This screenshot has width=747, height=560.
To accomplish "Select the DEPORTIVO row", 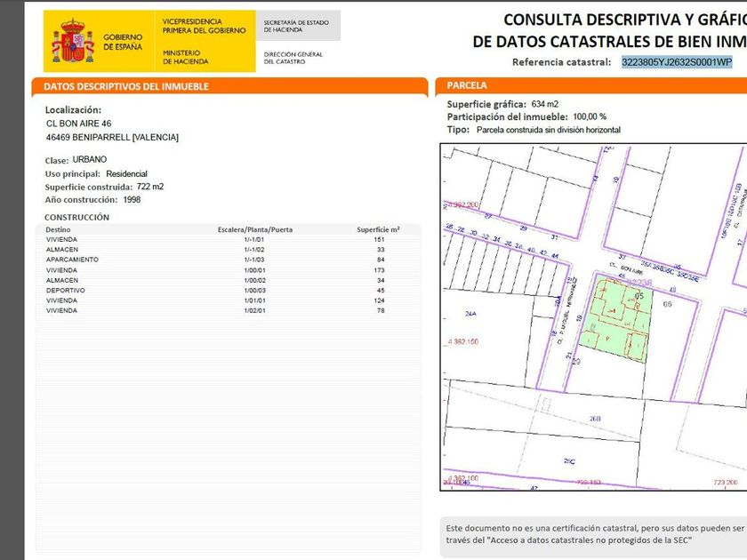I will [228, 291].
